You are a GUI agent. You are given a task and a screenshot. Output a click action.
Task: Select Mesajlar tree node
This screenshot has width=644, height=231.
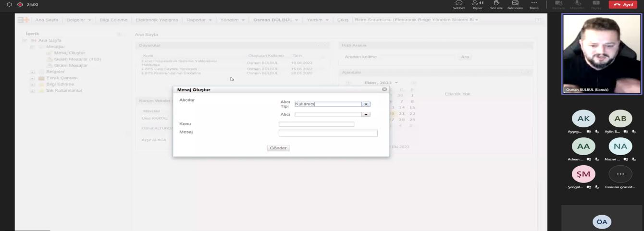coord(55,47)
